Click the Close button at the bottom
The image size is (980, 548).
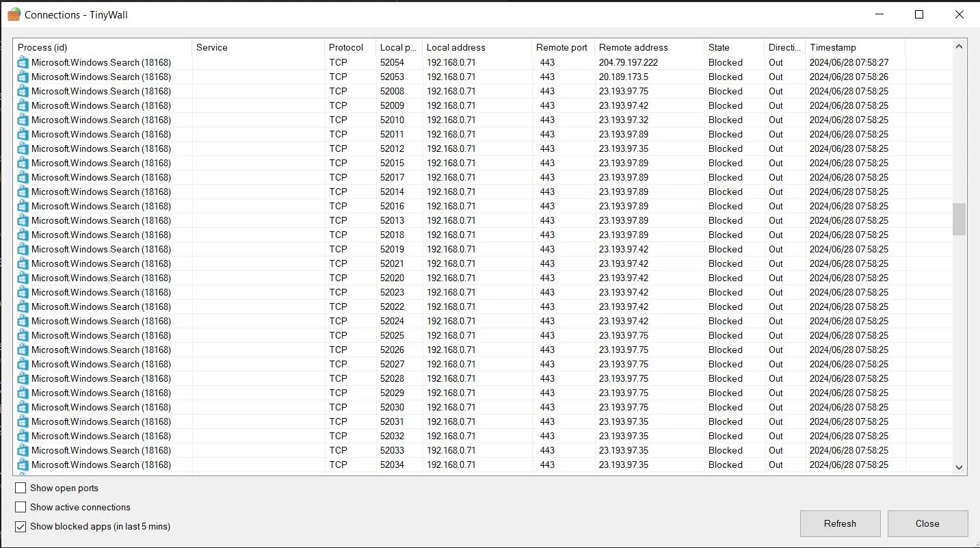point(927,523)
